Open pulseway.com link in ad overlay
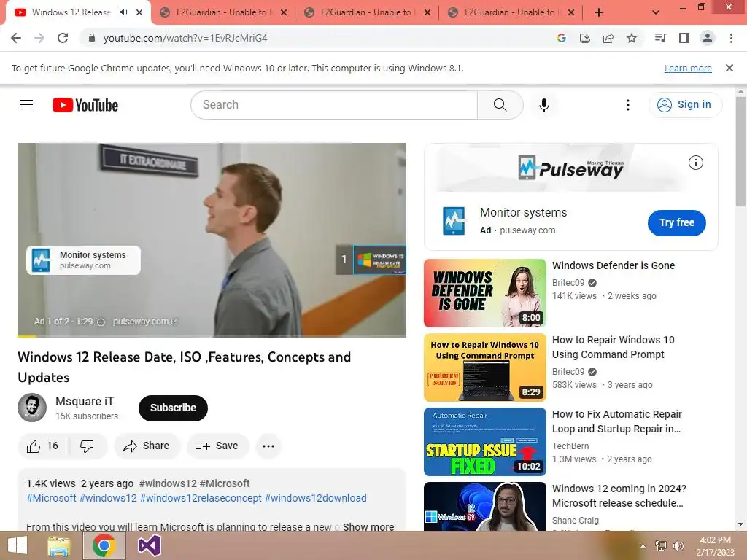The image size is (747, 560). [145, 322]
